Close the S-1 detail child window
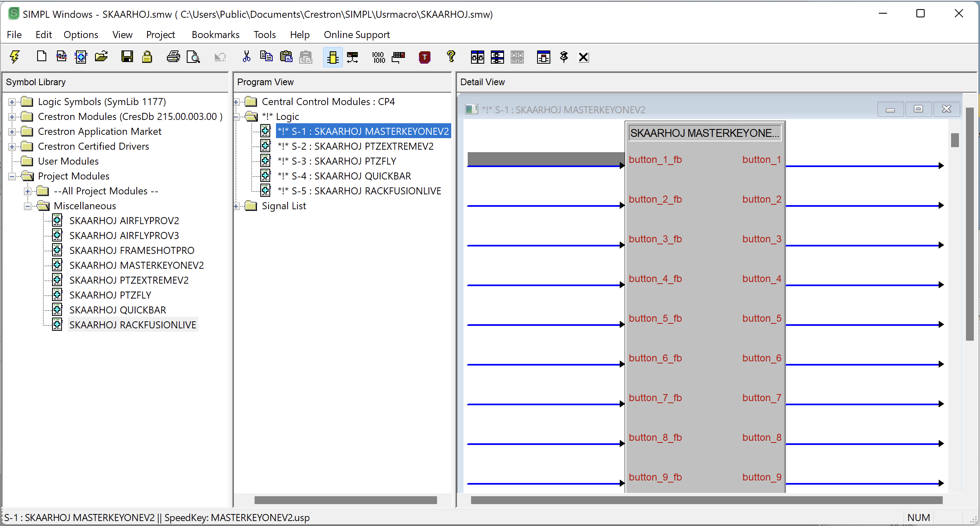This screenshot has width=980, height=526. coord(947,109)
